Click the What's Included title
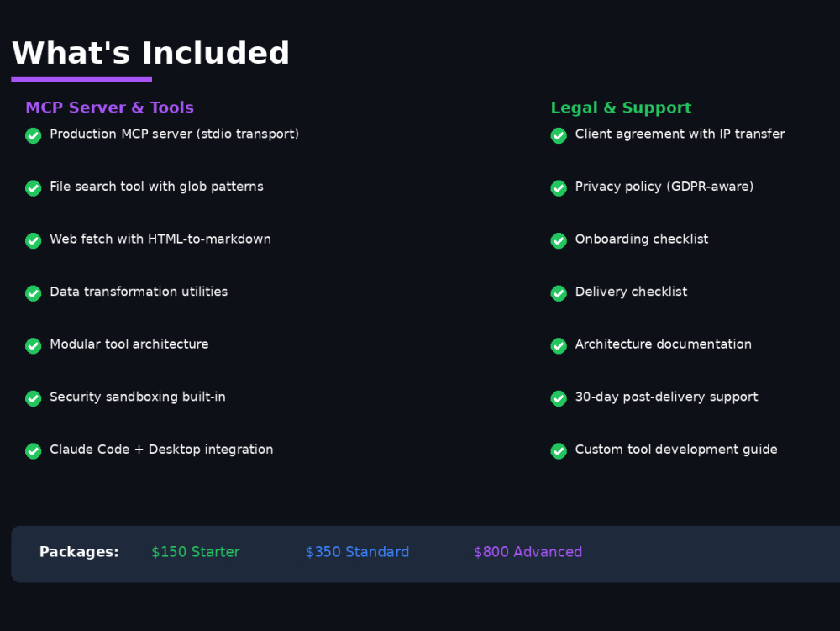Image resolution: width=840 pixels, height=631 pixels. point(150,53)
